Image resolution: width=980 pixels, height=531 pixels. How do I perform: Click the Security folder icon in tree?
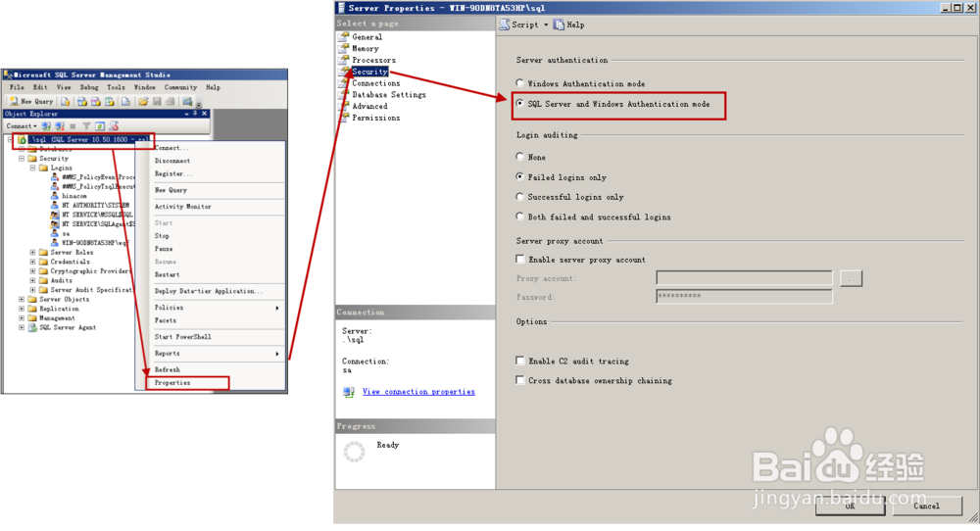click(x=32, y=159)
